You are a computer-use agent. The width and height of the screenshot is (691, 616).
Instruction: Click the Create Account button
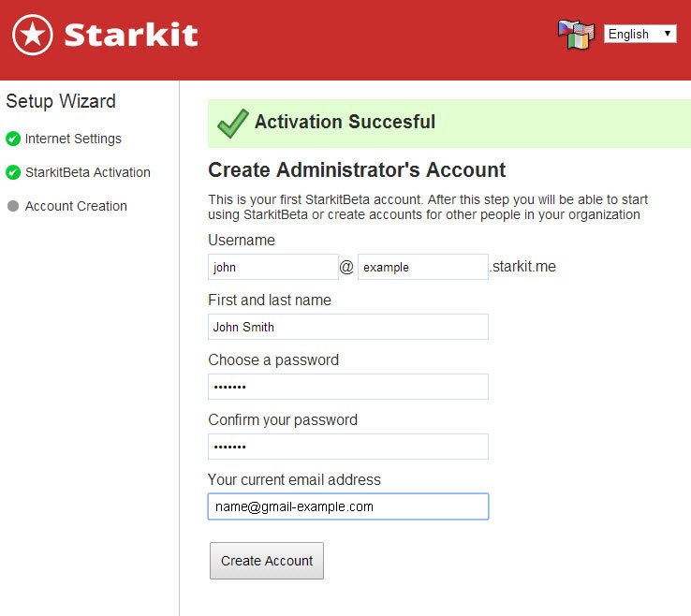click(267, 561)
